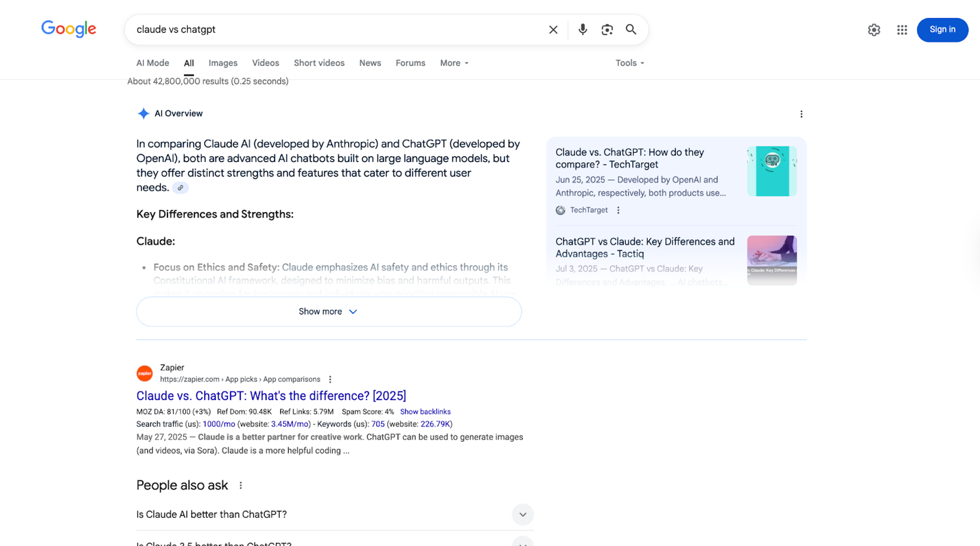Click 'About 42,800,000 results' text
The height and width of the screenshot is (546, 980).
click(208, 81)
